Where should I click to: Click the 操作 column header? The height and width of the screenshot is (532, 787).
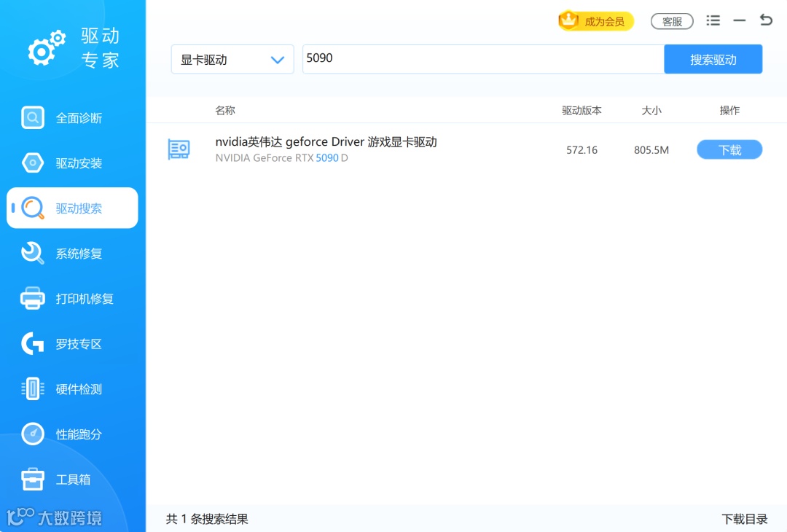(729, 111)
